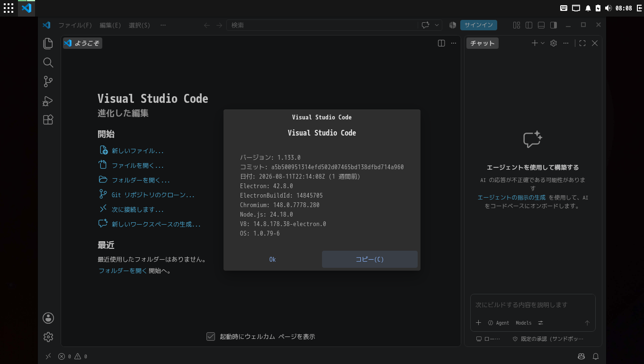Click the エージェントの指示の生成 link

[x=511, y=197]
